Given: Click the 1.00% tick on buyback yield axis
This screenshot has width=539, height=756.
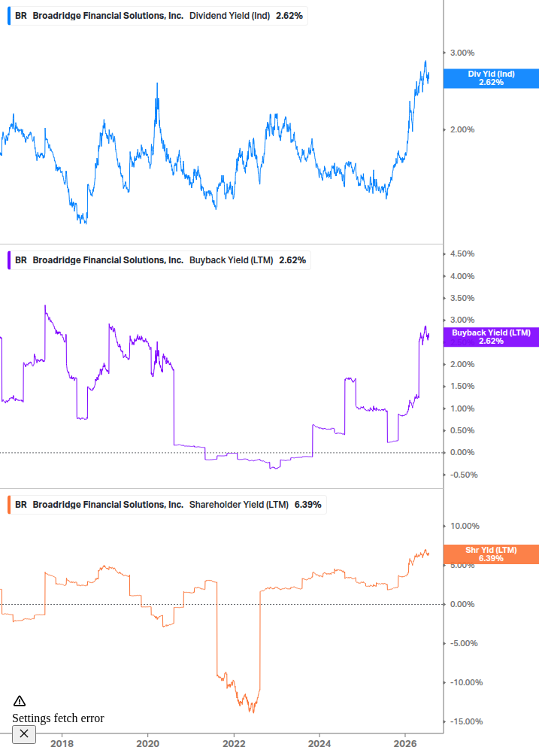Looking at the screenshot, I should point(462,408).
